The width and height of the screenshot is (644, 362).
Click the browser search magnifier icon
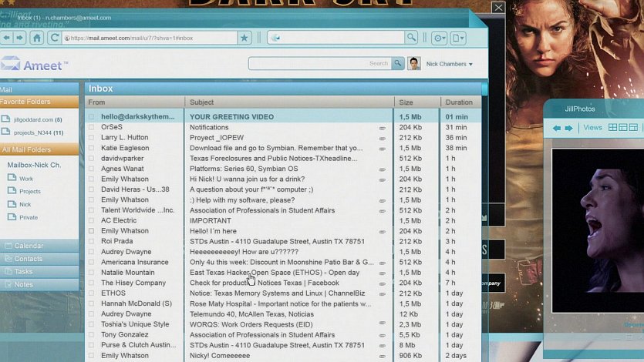(x=412, y=37)
